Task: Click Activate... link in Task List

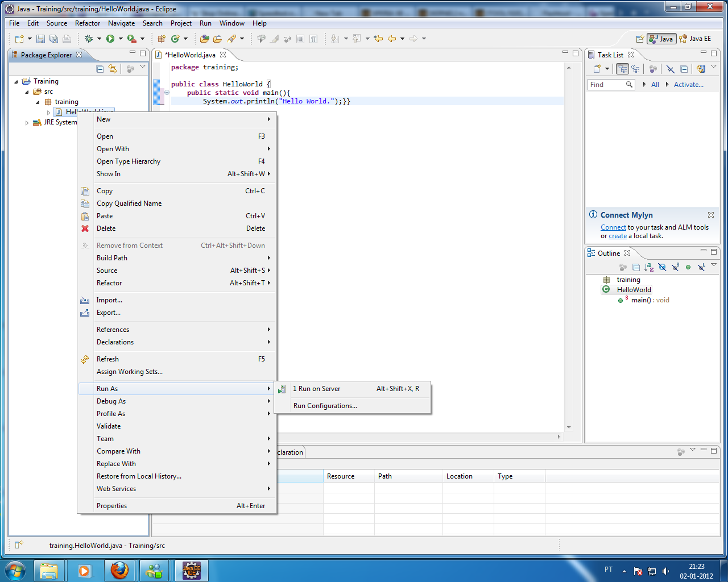Action: click(688, 85)
